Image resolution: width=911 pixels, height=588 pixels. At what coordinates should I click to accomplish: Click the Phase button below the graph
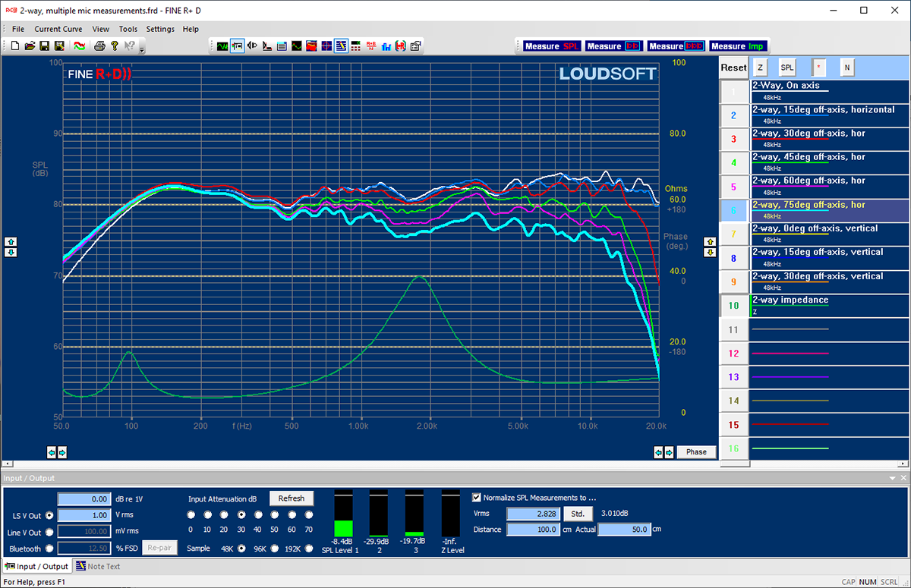pos(696,451)
